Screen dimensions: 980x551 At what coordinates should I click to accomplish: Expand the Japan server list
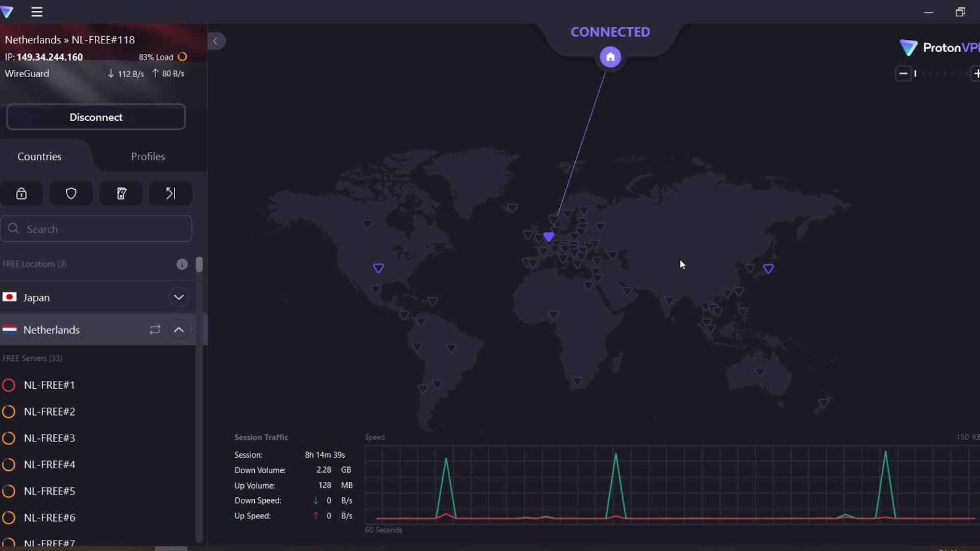179,298
